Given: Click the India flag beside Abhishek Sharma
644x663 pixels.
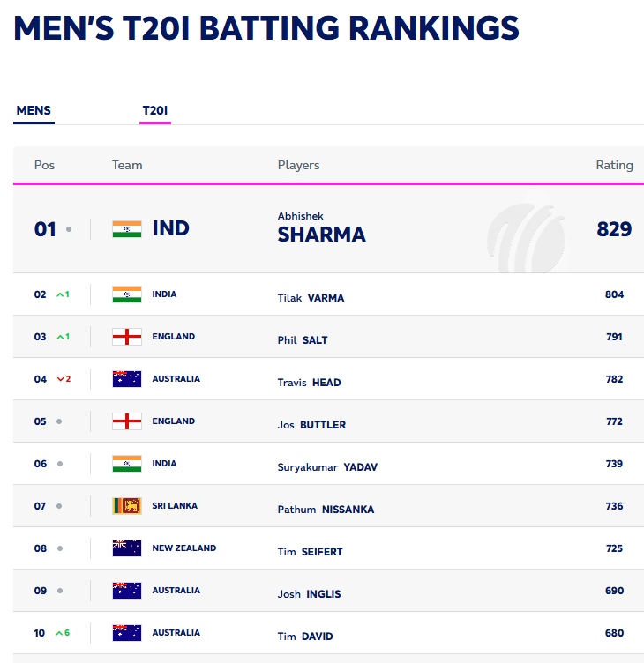Looking at the screenshot, I should [126, 229].
